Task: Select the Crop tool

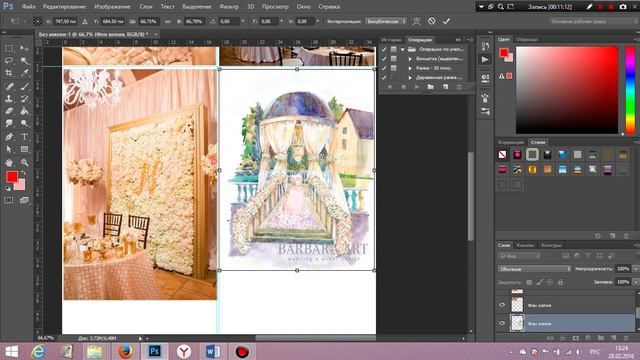Action: coord(9,73)
